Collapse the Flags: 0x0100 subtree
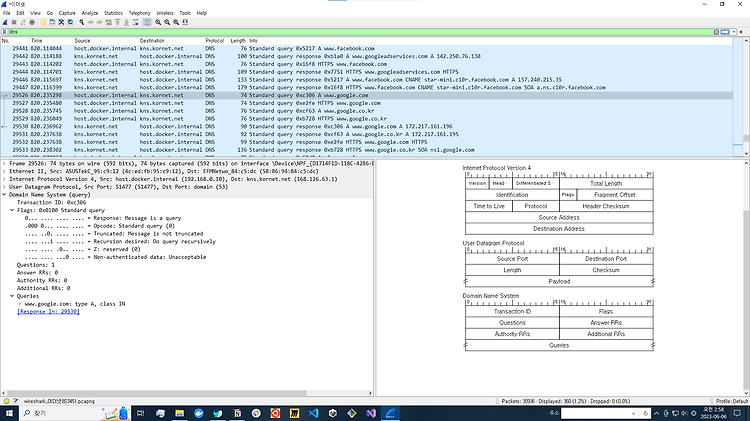 tap(12, 210)
